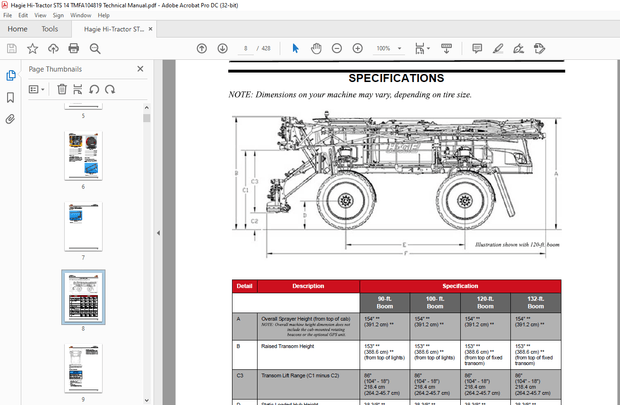Open the Window menu
Viewport: 620px width, 405px height.
[x=81, y=15]
